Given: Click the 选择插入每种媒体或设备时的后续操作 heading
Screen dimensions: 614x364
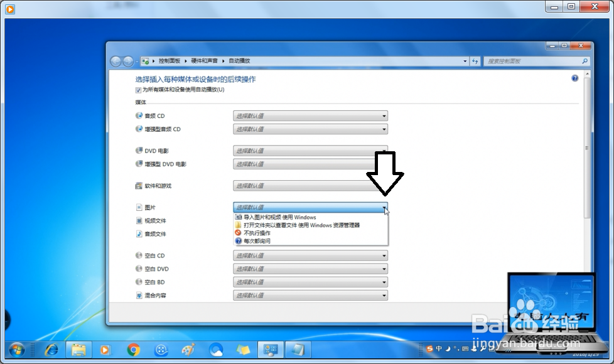Looking at the screenshot, I should tap(195, 79).
